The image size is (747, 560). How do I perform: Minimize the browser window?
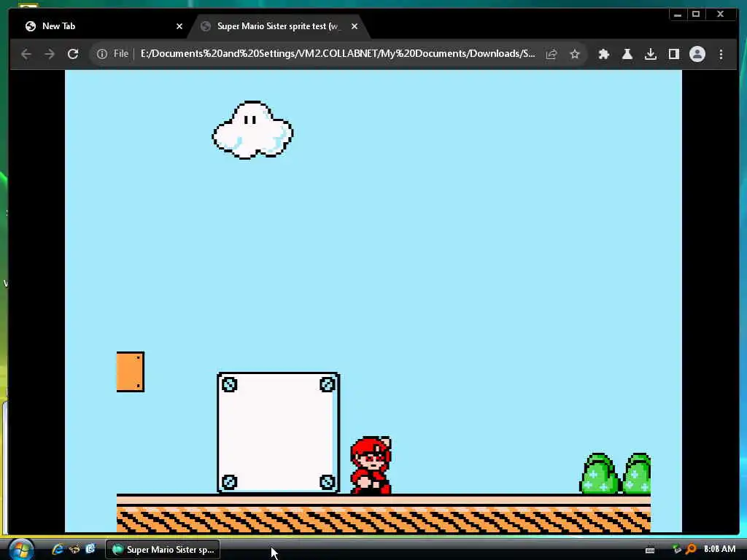coord(678,15)
